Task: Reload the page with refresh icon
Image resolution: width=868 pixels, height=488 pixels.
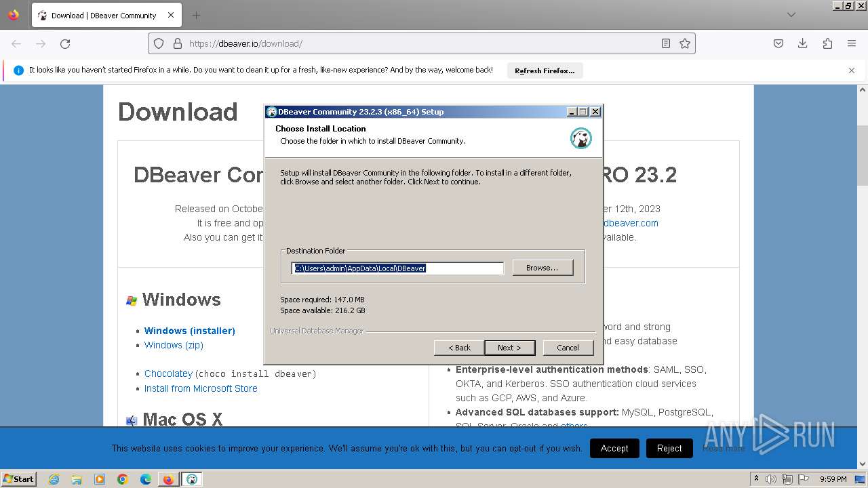Action: point(65,43)
